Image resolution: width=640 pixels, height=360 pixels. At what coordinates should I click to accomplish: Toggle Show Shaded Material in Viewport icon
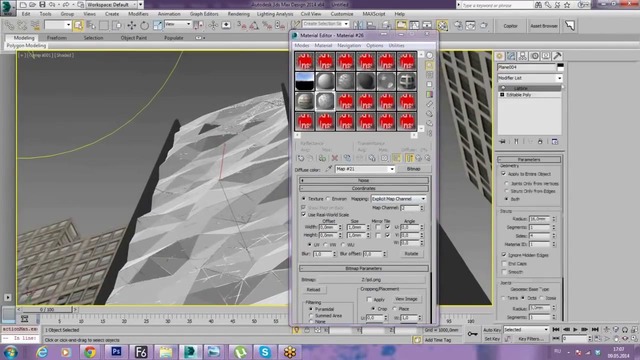[396, 158]
